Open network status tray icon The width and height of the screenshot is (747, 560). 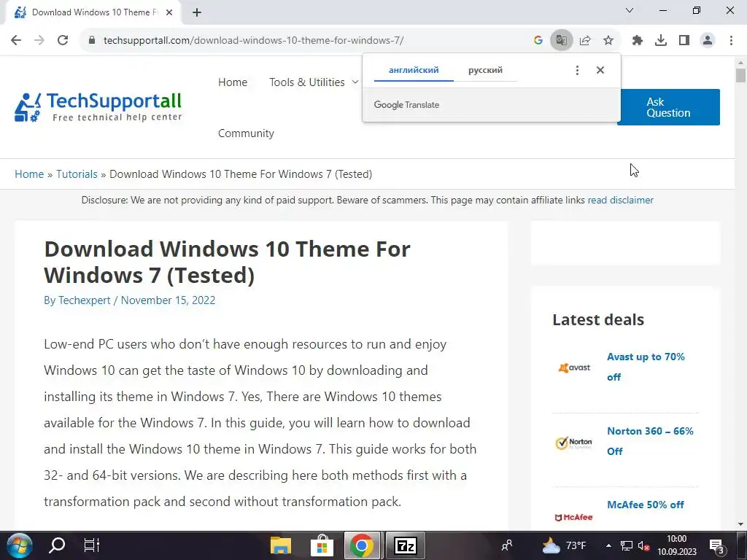pyautogui.click(x=627, y=545)
